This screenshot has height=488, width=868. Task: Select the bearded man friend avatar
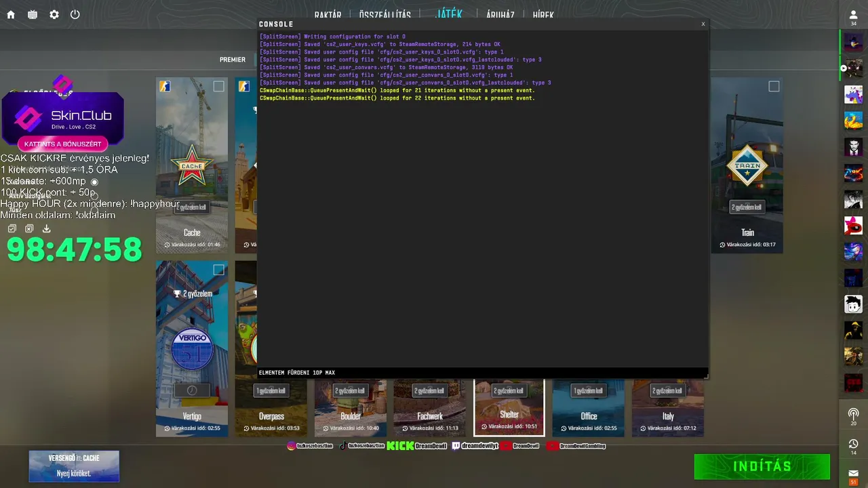pos(853,147)
